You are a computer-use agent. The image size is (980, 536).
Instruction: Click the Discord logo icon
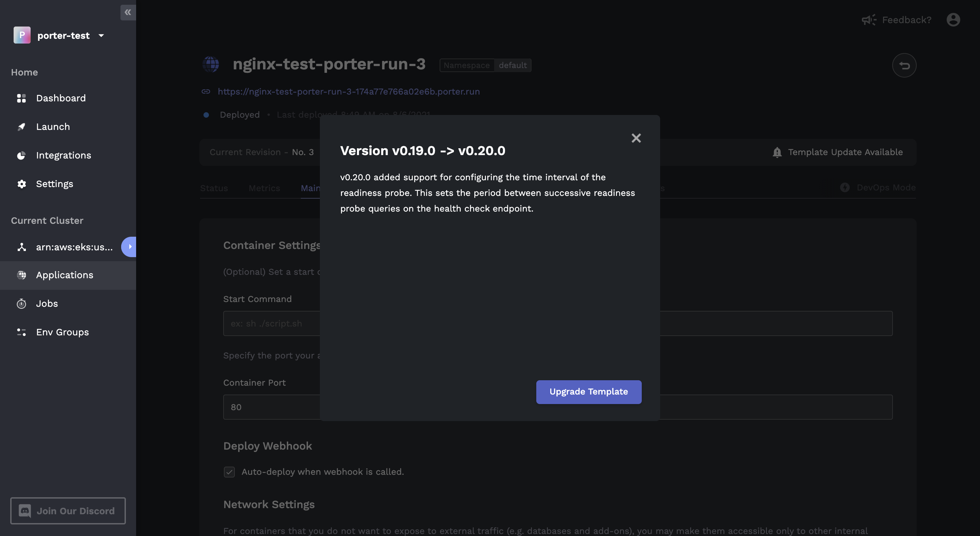(25, 510)
